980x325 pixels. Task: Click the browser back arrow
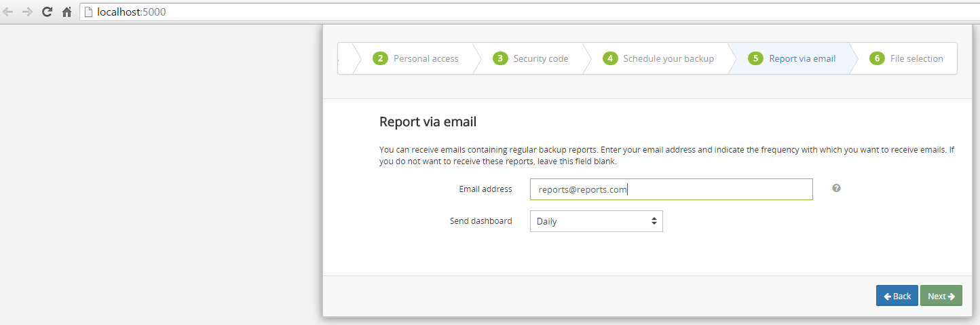8,12
